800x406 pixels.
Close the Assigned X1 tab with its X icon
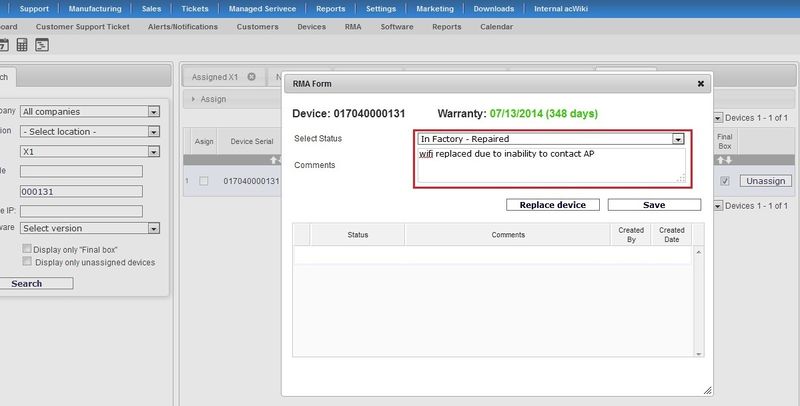point(252,76)
